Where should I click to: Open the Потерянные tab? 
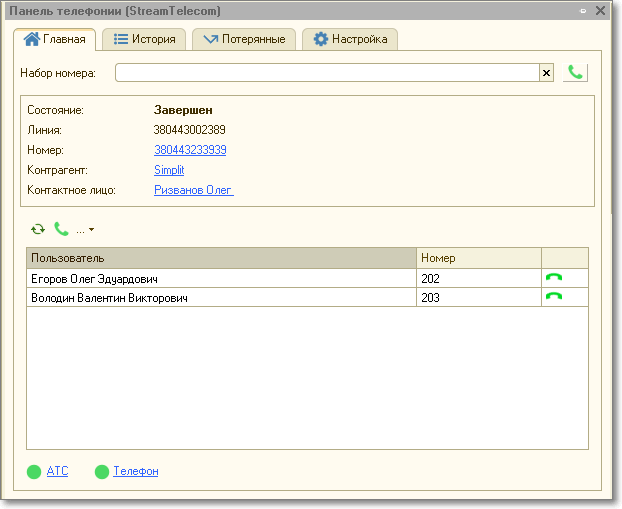pos(244,40)
